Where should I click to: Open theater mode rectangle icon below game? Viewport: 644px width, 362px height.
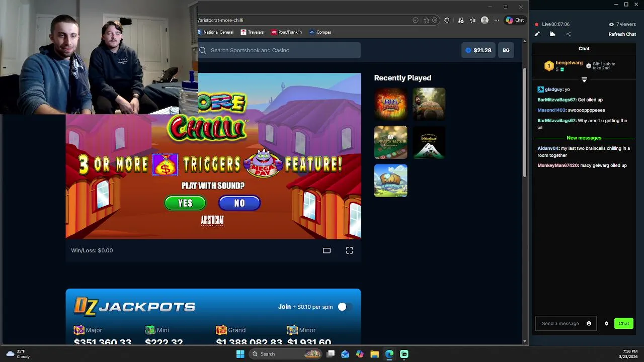pos(327,250)
